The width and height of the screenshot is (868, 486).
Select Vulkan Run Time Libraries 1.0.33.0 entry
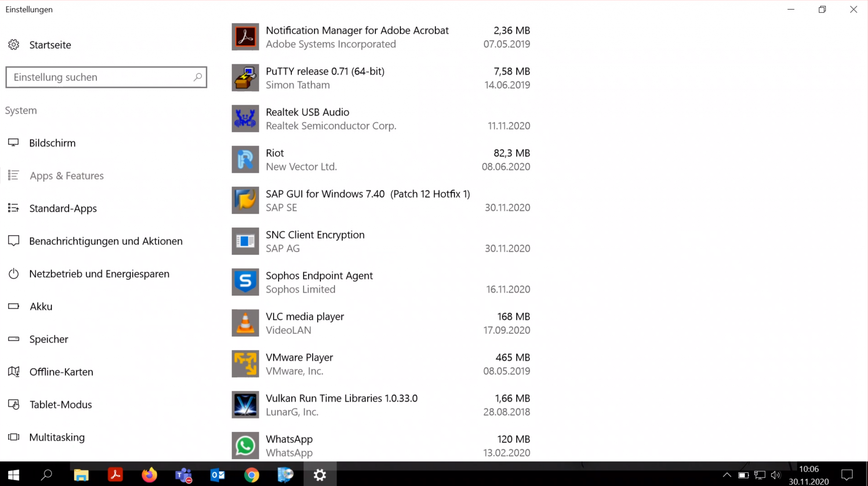381,405
